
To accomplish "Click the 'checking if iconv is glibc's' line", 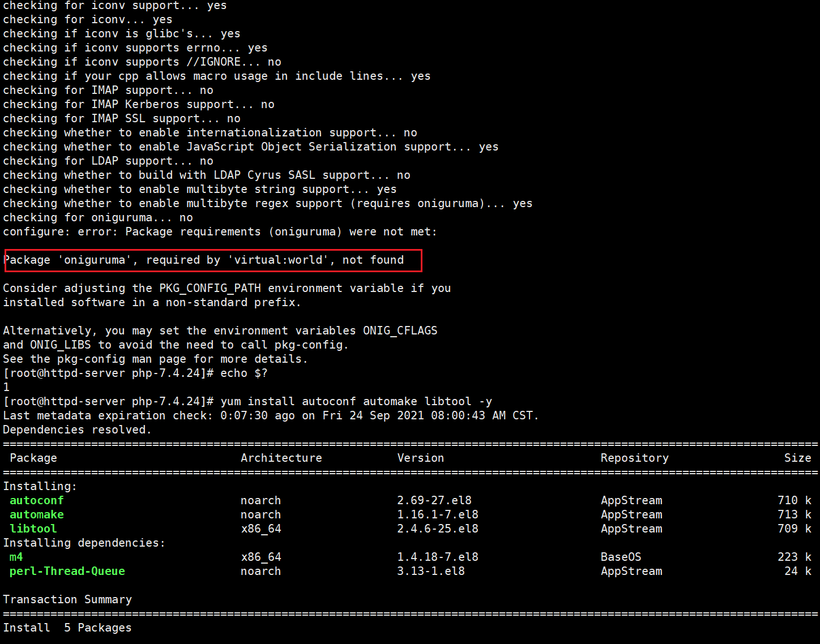I will (122, 34).
